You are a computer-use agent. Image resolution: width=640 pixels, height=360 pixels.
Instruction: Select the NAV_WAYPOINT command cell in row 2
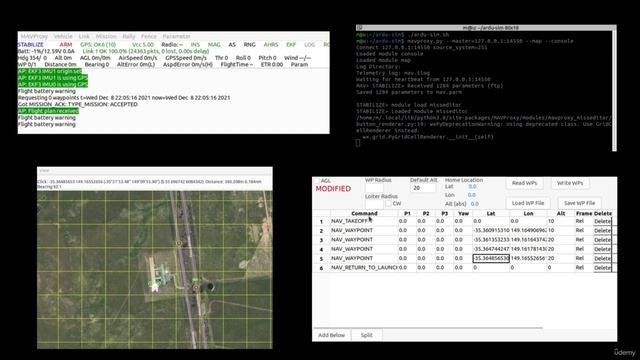pos(364,231)
